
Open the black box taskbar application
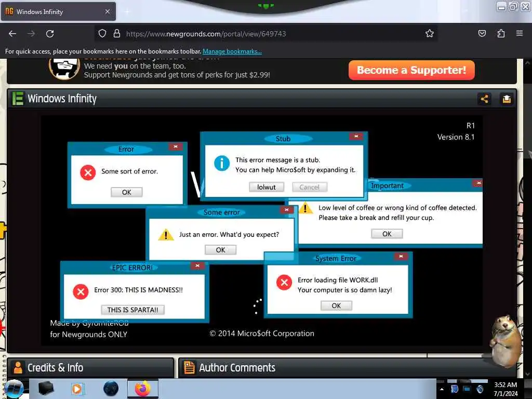[x=46, y=389]
